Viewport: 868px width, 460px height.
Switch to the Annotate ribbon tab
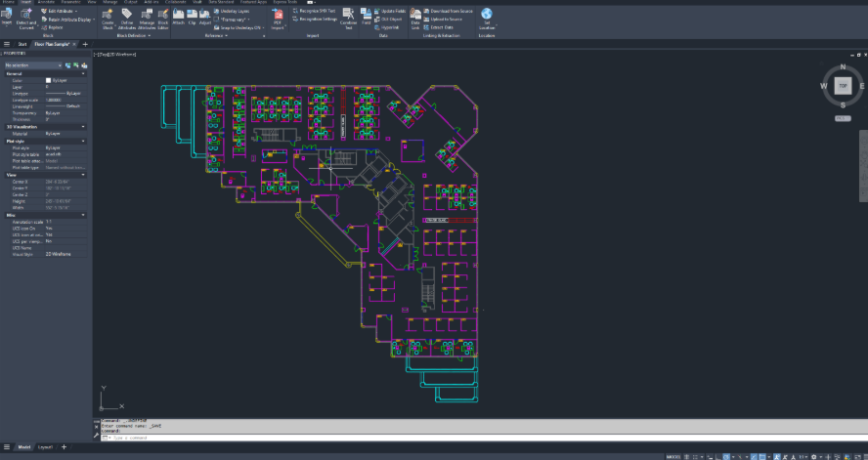pyautogui.click(x=47, y=2)
